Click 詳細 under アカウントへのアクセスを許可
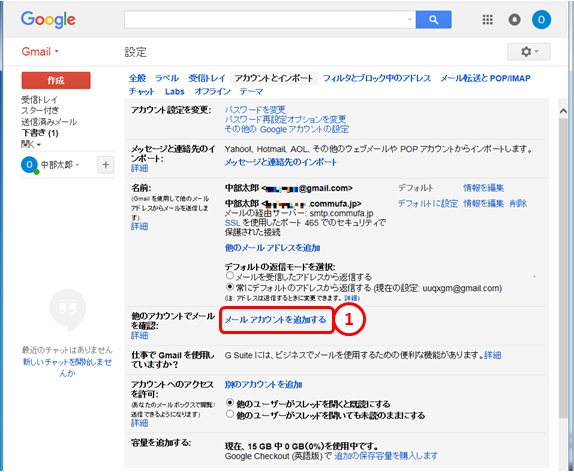The width and height of the screenshot is (574, 472). click(x=139, y=423)
